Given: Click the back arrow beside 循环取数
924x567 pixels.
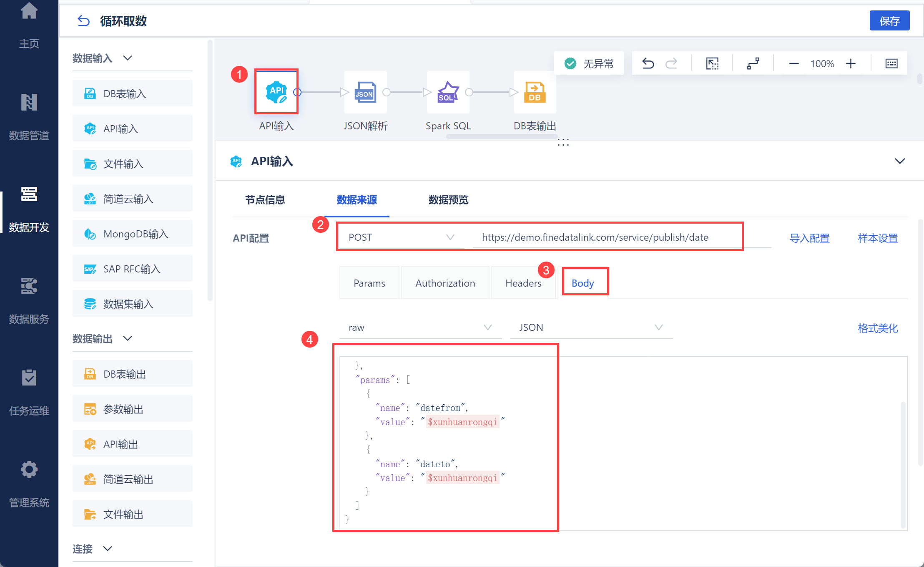Looking at the screenshot, I should tap(84, 21).
